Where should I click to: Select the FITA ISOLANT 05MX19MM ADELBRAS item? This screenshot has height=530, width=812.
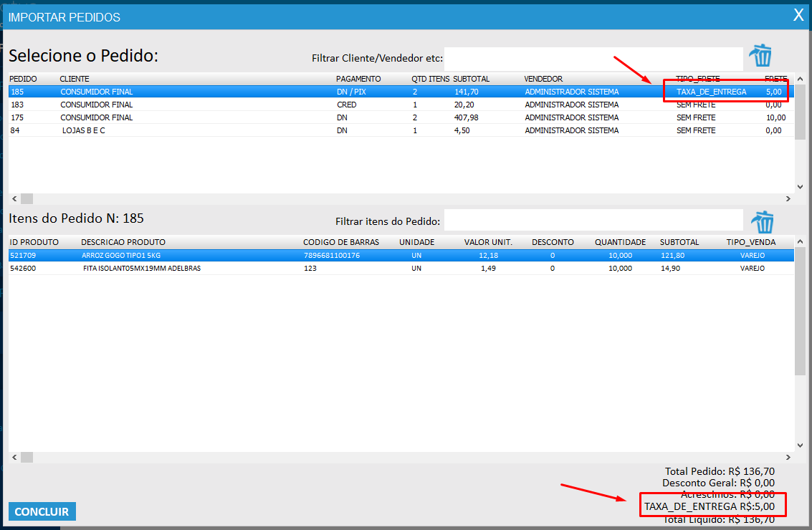tap(287, 268)
